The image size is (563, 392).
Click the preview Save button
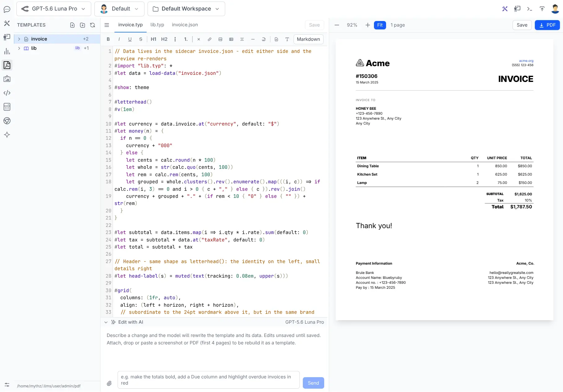tap(522, 25)
